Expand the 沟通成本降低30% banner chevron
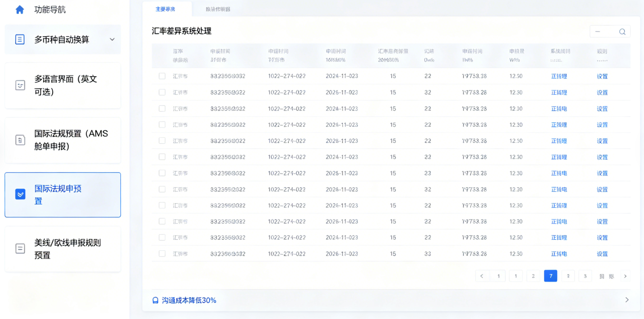This screenshot has height=319, width=644. click(x=627, y=300)
